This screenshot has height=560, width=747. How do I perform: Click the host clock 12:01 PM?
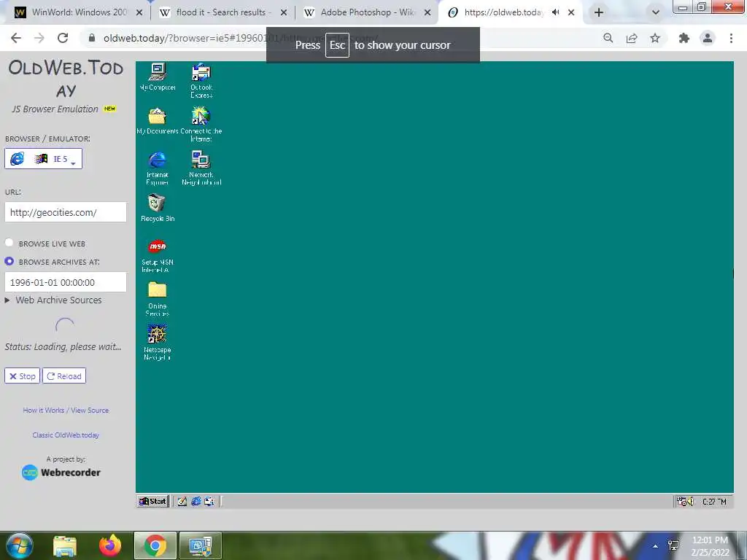coord(710,546)
